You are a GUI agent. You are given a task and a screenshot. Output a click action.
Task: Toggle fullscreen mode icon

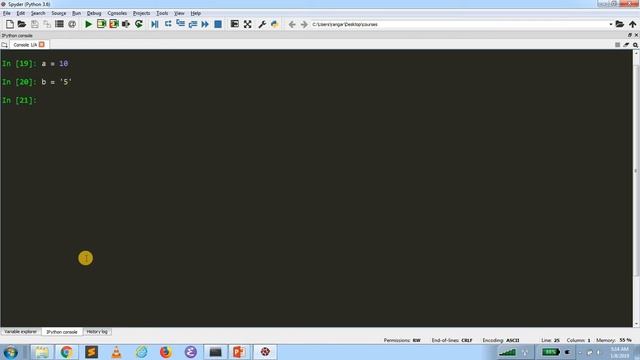pos(247,24)
